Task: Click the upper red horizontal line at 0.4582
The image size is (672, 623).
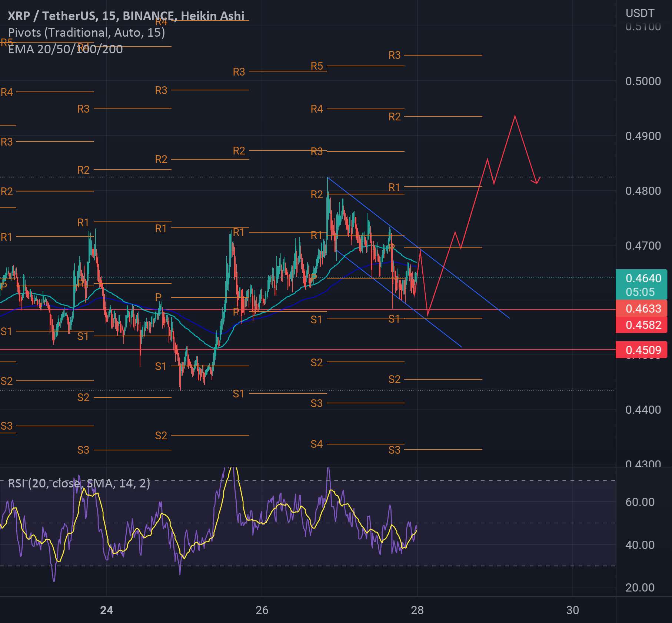Action: coord(307,310)
